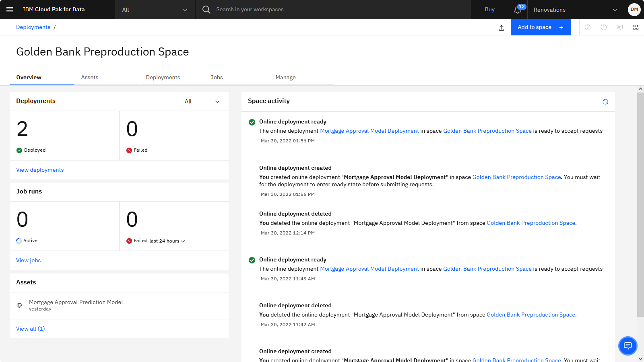This screenshot has height=362, width=644.
Task: Open the Renovations account switcher
Action: (x=576, y=10)
